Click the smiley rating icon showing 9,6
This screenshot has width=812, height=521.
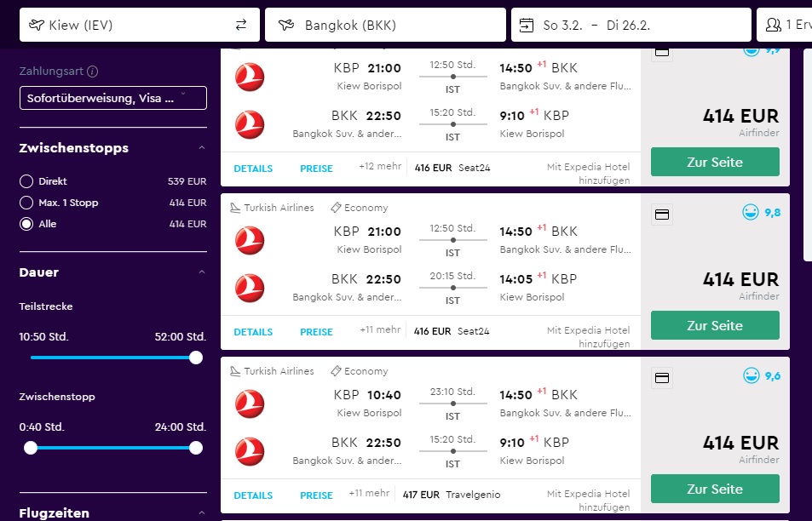(751, 375)
